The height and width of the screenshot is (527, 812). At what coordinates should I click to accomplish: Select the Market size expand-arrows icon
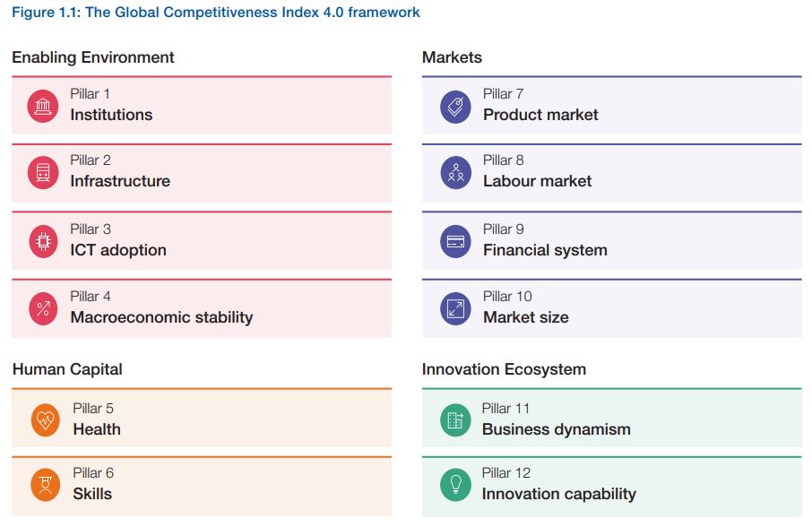(x=455, y=308)
